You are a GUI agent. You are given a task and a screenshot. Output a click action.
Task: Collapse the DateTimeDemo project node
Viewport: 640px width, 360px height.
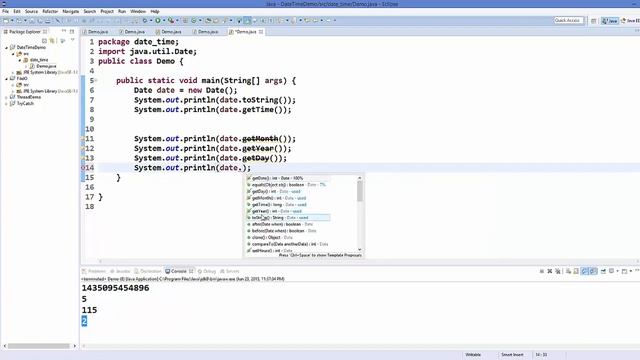click(x=7, y=48)
